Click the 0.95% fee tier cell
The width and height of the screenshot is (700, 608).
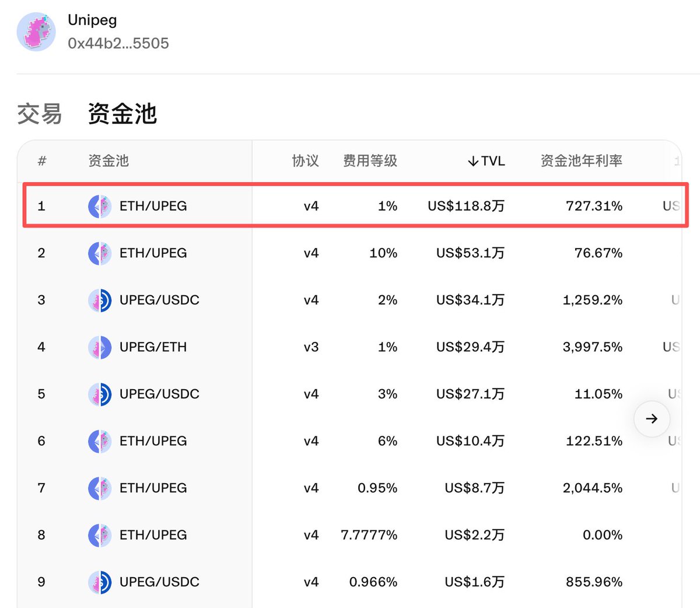(377, 488)
